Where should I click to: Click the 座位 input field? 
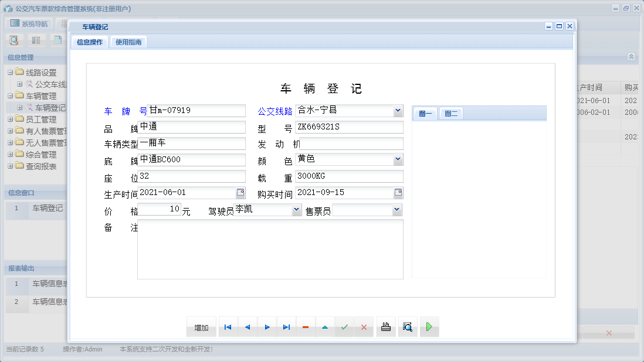191,176
